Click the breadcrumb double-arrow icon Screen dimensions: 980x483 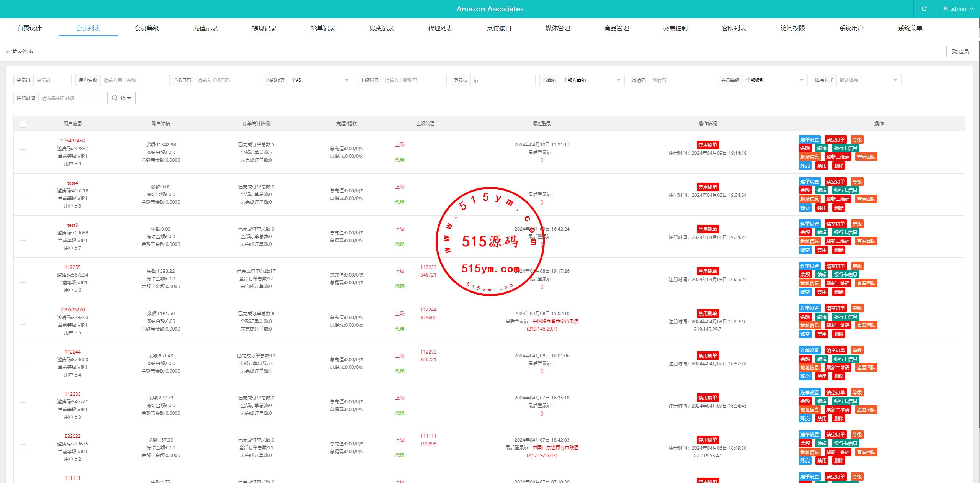pyautogui.click(x=7, y=51)
